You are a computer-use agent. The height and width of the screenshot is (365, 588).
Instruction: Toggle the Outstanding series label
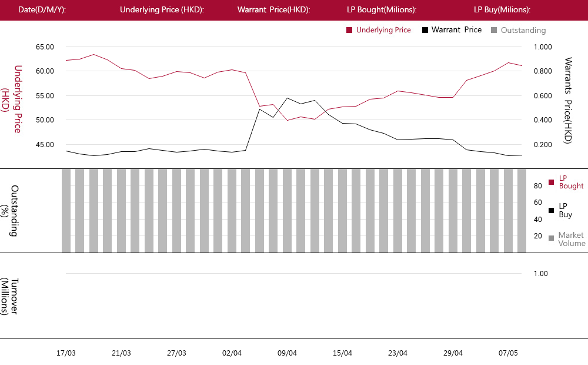click(x=523, y=30)
